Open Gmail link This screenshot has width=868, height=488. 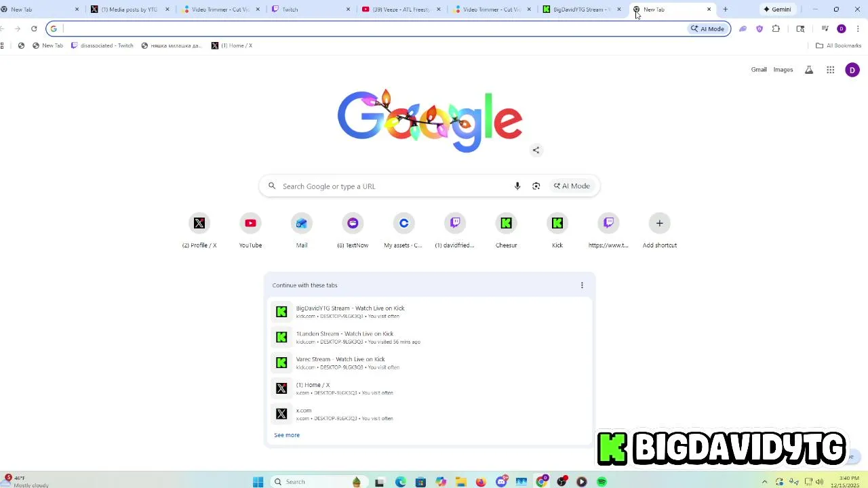click(759, 70)
